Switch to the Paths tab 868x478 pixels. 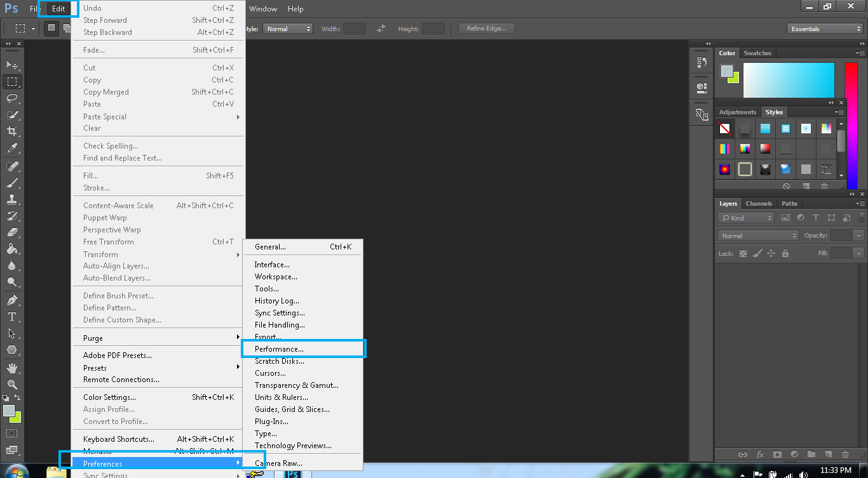coord(790,204)
